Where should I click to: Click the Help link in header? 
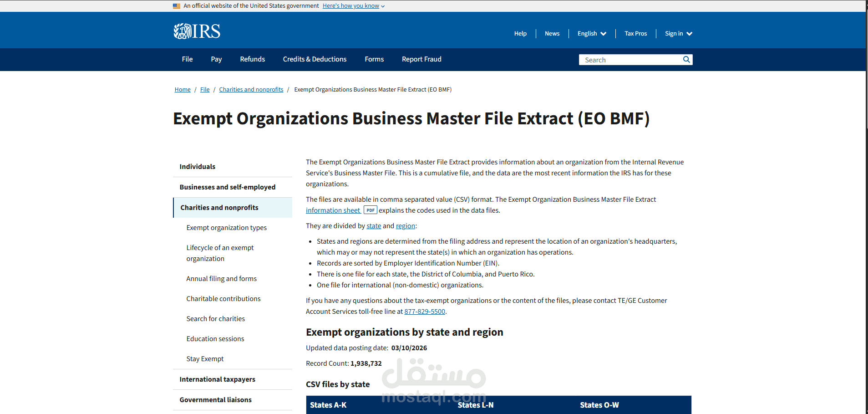[x=520, y=34]
